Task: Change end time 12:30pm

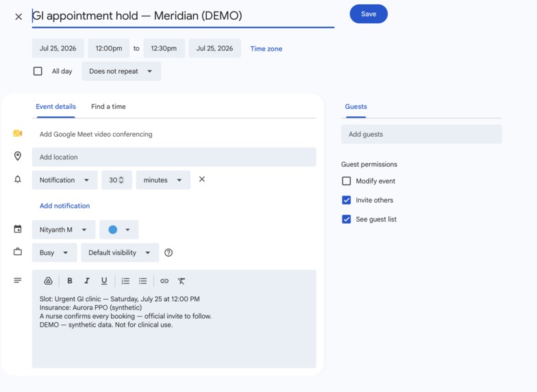Action: pyautogui.click(x=164, y=48)
